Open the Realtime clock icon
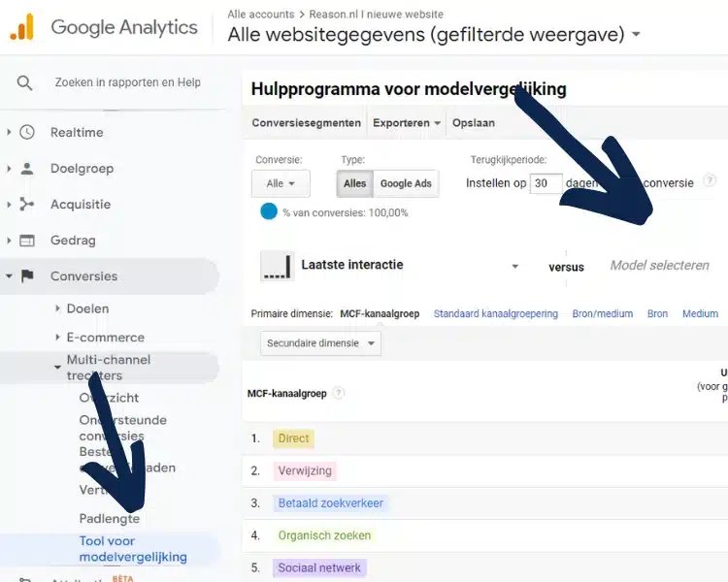The image size is (728, 582). point(27,132)
